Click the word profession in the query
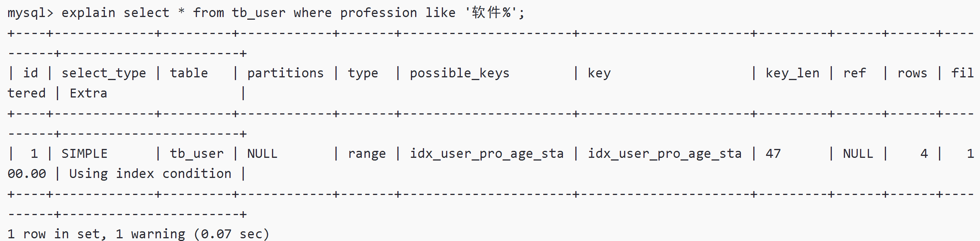The width and height of the screenshot is (980, 241). coord(378,13)
